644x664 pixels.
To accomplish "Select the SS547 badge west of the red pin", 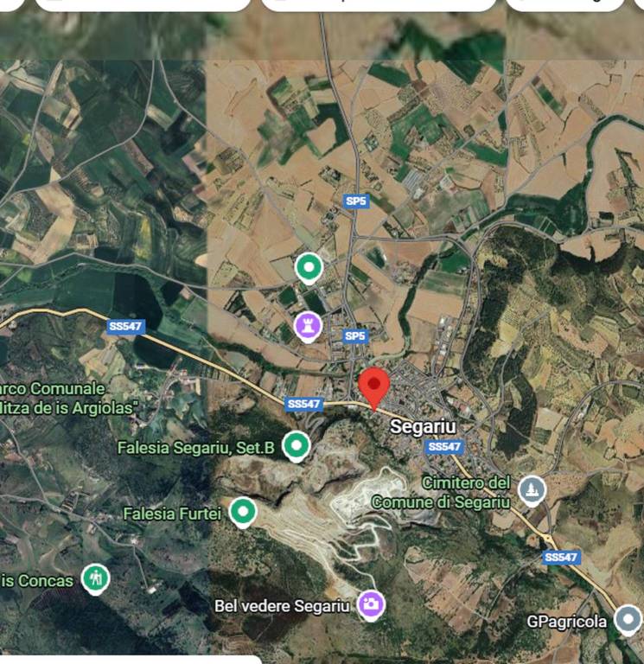I will 303,404.
